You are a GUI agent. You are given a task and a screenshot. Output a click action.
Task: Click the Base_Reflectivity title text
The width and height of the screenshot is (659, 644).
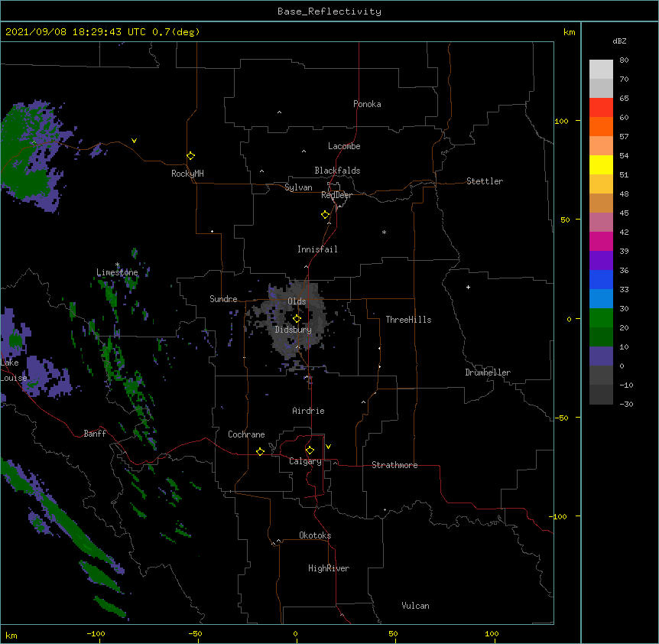click(x=329, y=11)
